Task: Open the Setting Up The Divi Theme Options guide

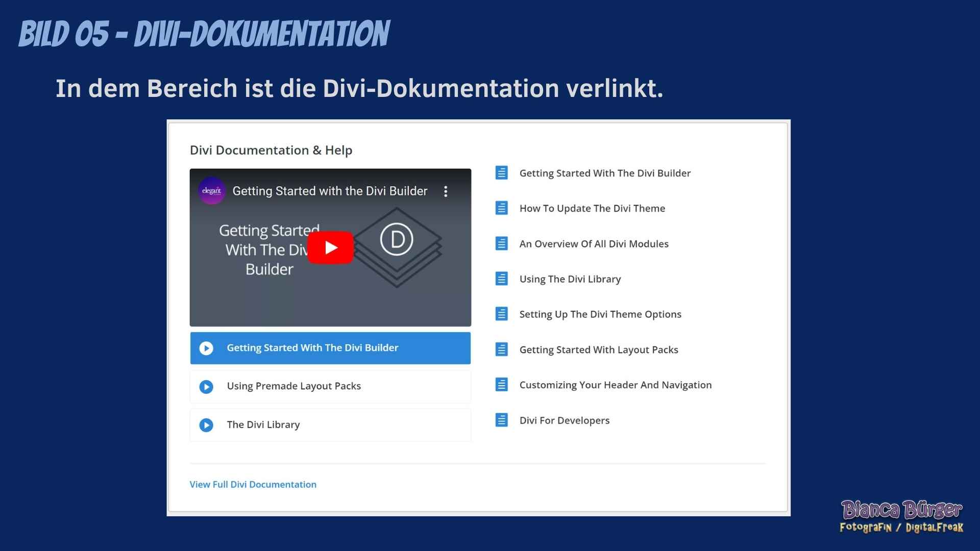Action: click(x=600, y=314)
